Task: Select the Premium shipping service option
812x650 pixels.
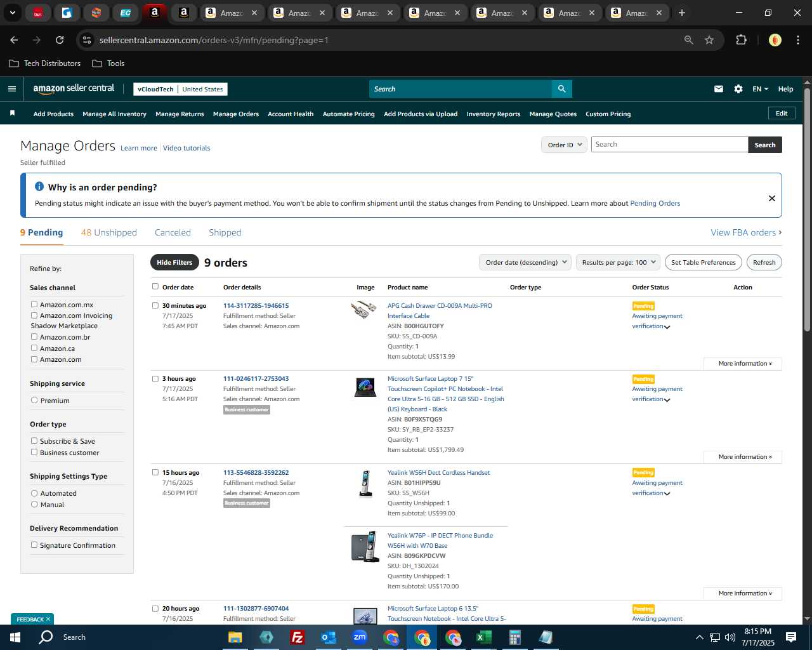Action: (34, 401)
